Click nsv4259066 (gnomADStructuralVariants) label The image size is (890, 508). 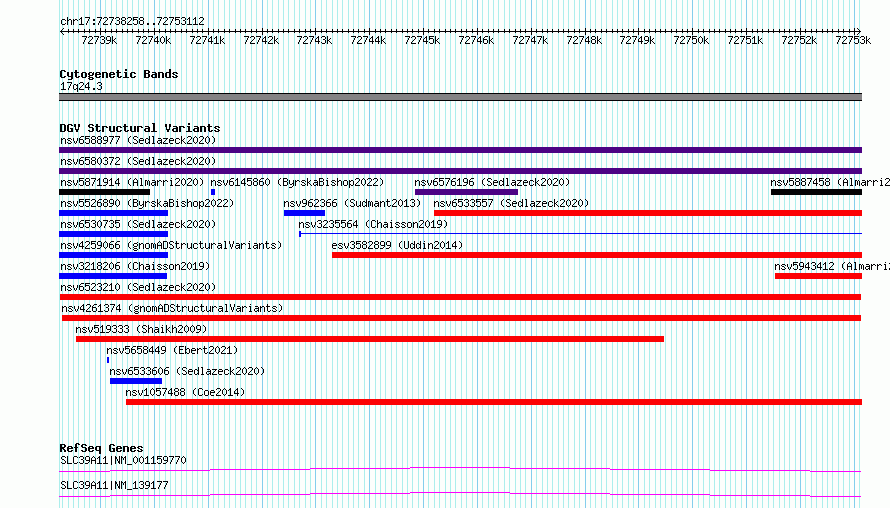171,245
